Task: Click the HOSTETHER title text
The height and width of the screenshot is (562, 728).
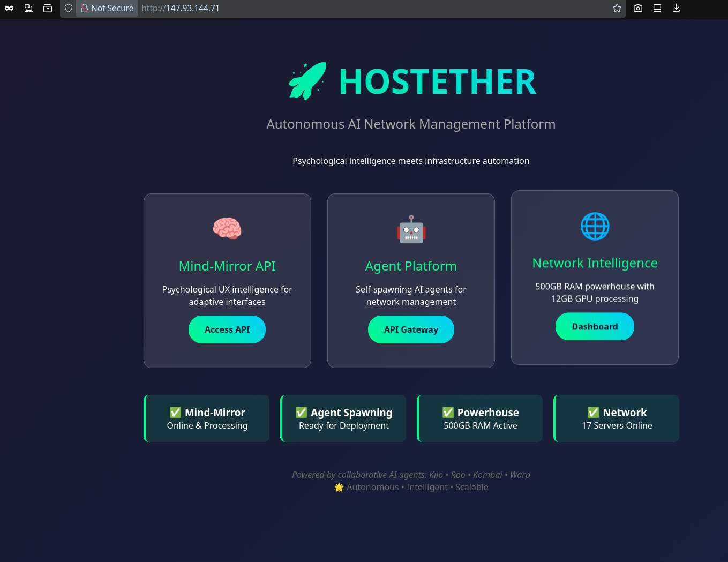Action: point(437,82)
